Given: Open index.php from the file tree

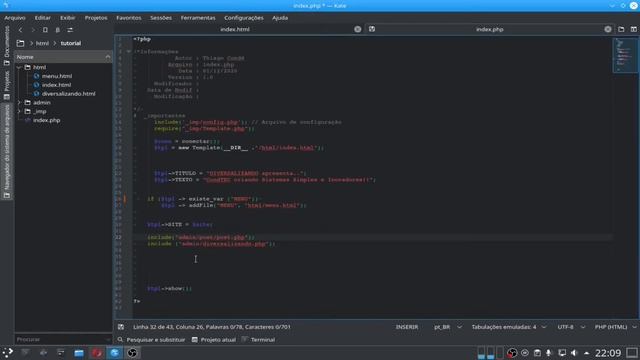Looking at the screenshot, I should [x=47, y=120].
